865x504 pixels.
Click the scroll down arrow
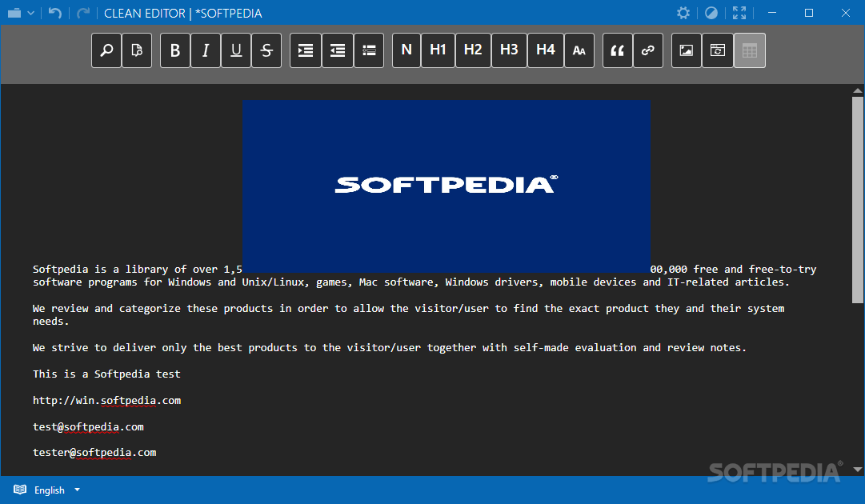(857, 470)
